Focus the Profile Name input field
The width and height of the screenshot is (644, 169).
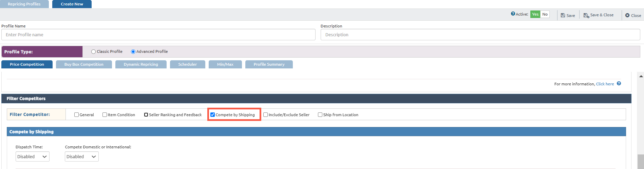point(158,35)
